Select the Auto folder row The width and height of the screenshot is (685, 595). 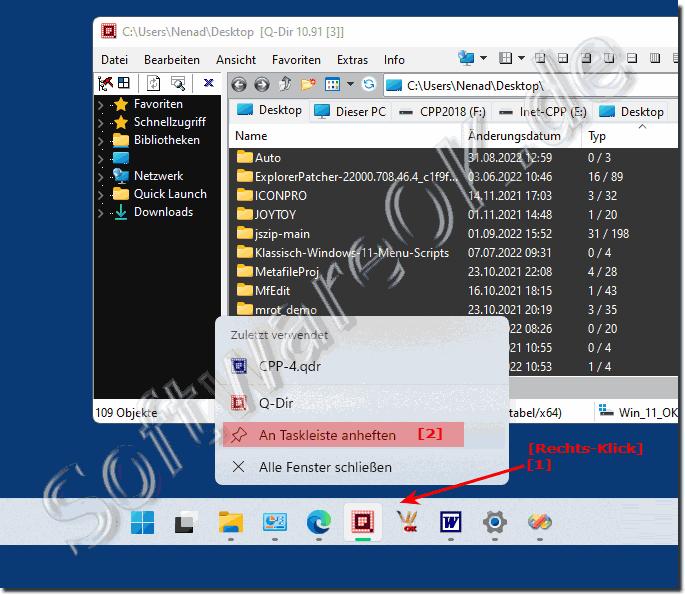point(452,158)
